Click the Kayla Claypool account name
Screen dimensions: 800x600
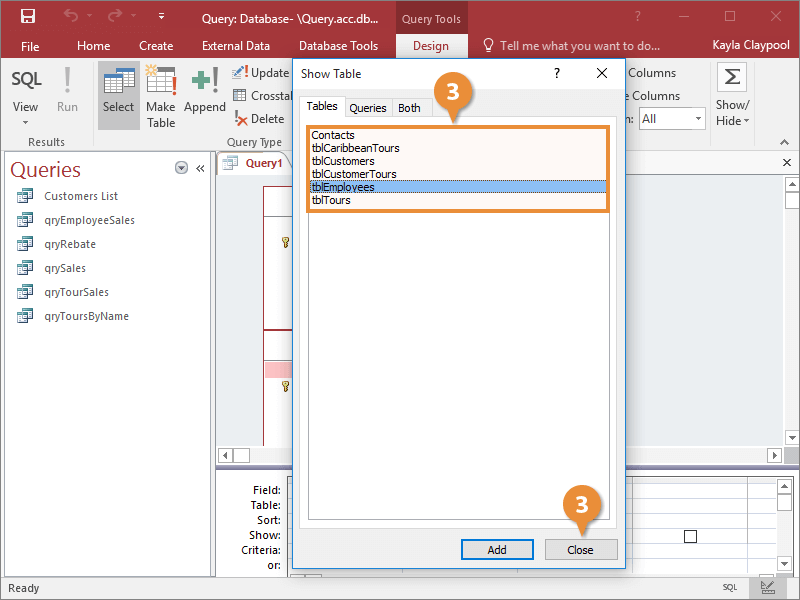coord(751,45)
